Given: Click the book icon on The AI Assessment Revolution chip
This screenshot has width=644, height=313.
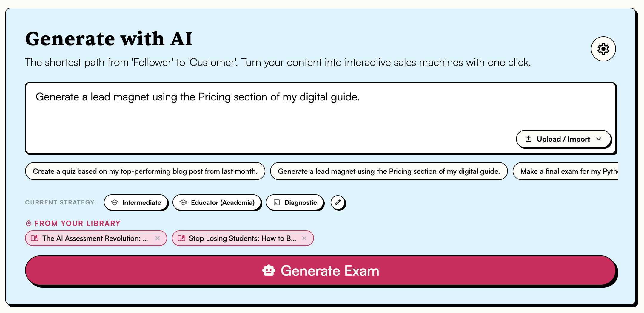Looking at the screenshot, I should point(35,238).
